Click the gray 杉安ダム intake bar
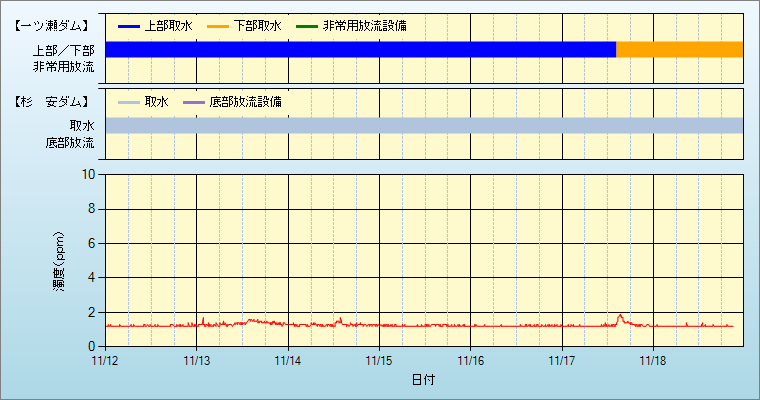Image resolution: width=760 pixels, height=400 pixels. tap(424, 125)
